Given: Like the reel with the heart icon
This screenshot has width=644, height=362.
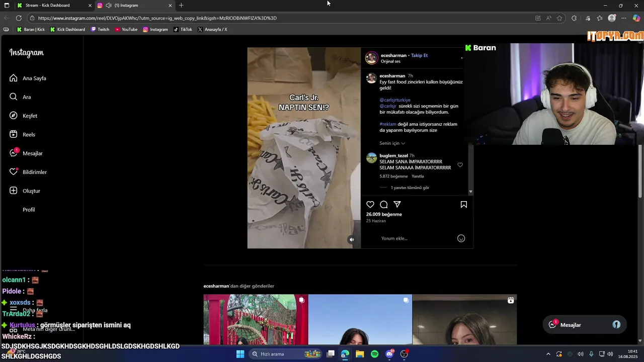Looking at the screenshot, I should click(370, 205).
